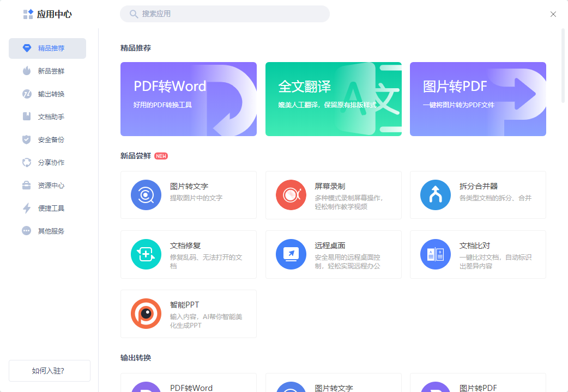Click the vertical scrollbar on the right

coord(563,65)
